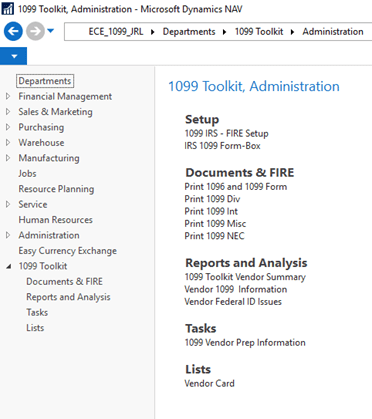This screenshot has height=419, width=372.
Task: Expand the Service node
Action: (8, 204)
